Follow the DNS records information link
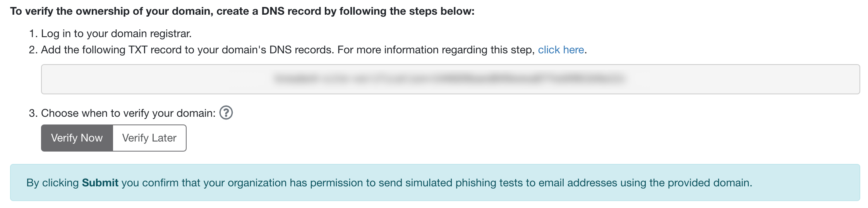Screen dimensions: 868x208 point(561,50)
